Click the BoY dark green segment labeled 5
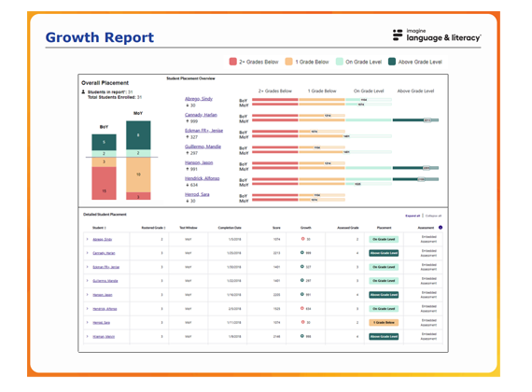 coord(104,142)
